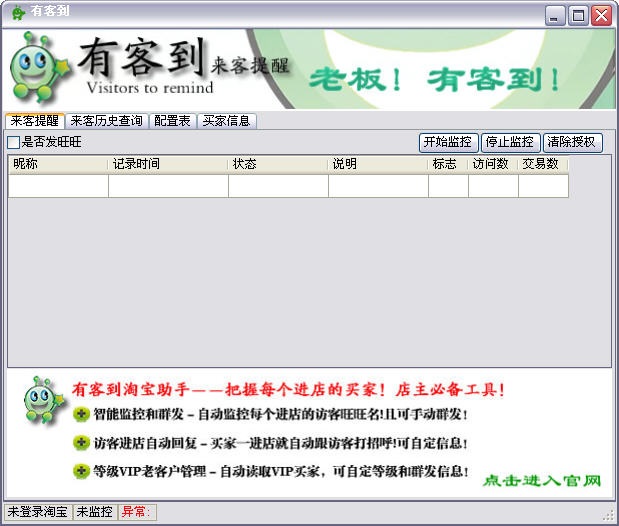This screenshot has width=619, height=526.
Task: Click the 标志 column header
Action: click(x=448, y=164)
